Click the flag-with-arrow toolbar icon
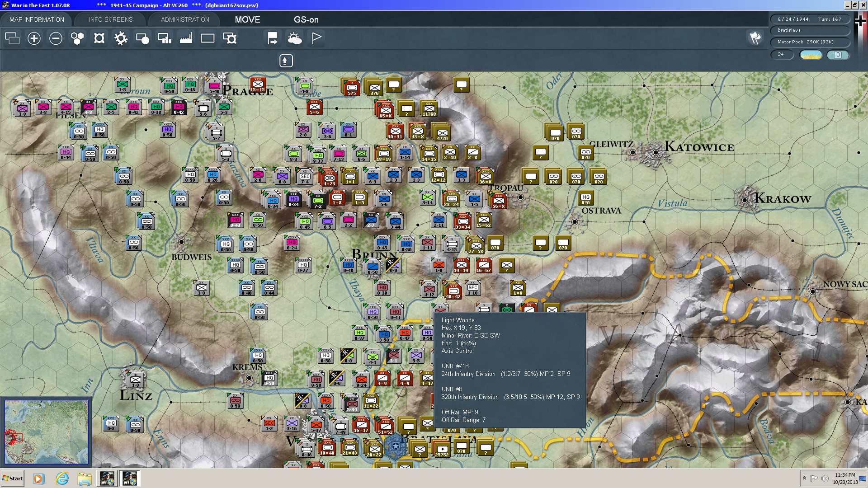 coord(273,38)
